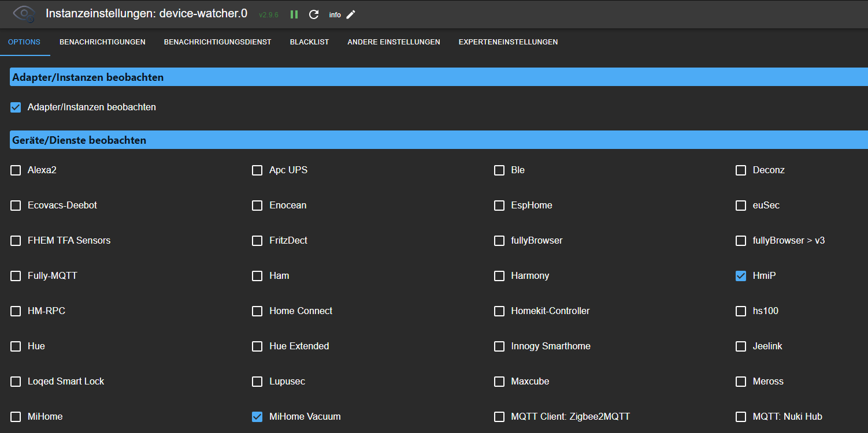Open the Benachrichtigungsdienst tab
This screenshot has height=433, width=868.
(218, 42)
